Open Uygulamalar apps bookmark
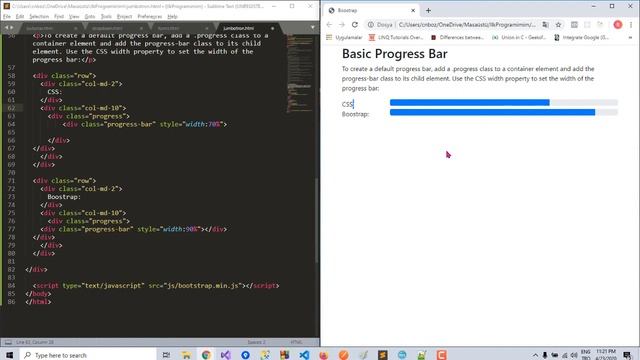This screenshot has width=640, height=360. pos(344,37)
